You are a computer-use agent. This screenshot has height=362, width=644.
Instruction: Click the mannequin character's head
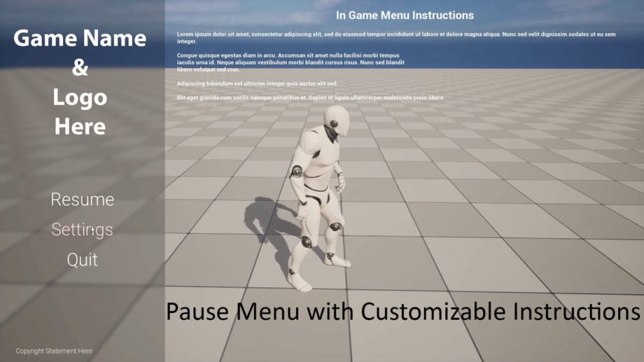(335, 119)
